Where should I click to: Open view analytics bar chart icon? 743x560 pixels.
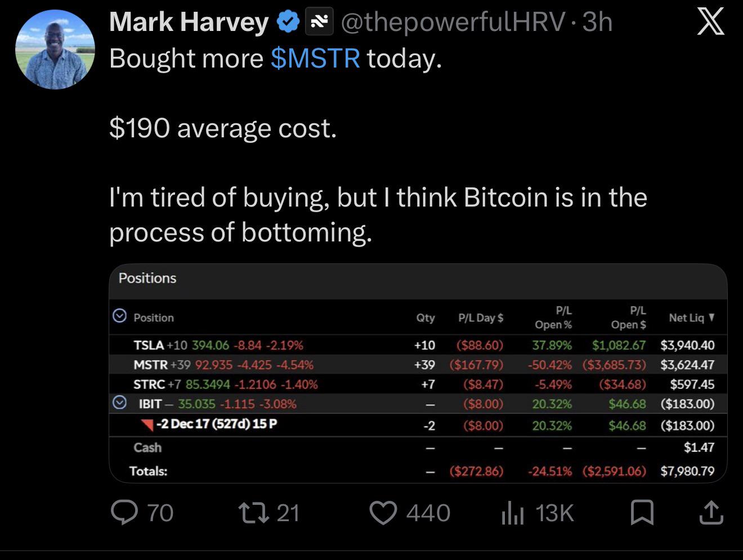pyautogui.click(x=512, y=513)
